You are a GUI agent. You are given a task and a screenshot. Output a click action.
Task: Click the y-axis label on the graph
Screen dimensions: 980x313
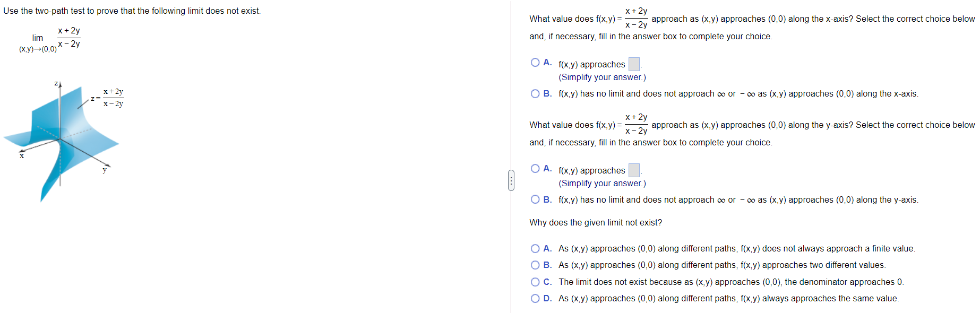104,170
